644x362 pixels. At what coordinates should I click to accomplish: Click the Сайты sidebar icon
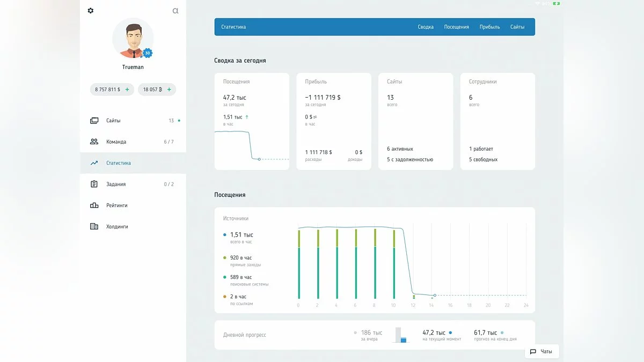[94, 121]
